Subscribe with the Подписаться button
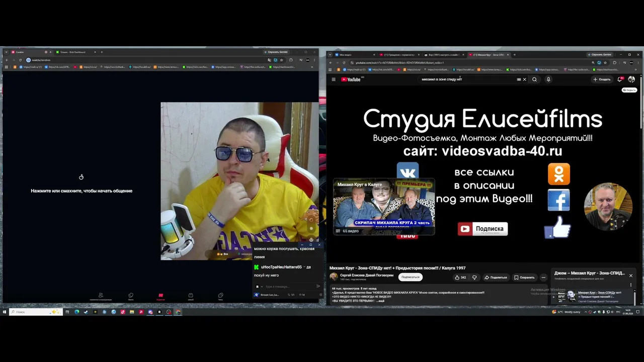 pyautogui.click(x=411, y=277)
